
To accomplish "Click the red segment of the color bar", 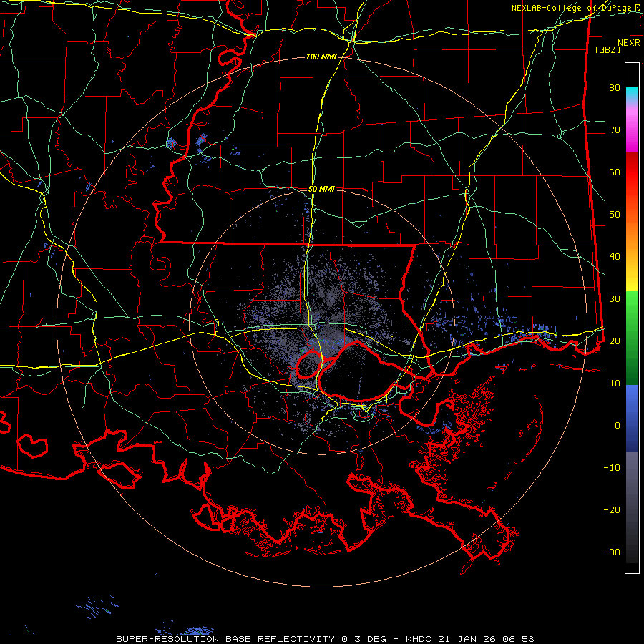I will 632,172.
